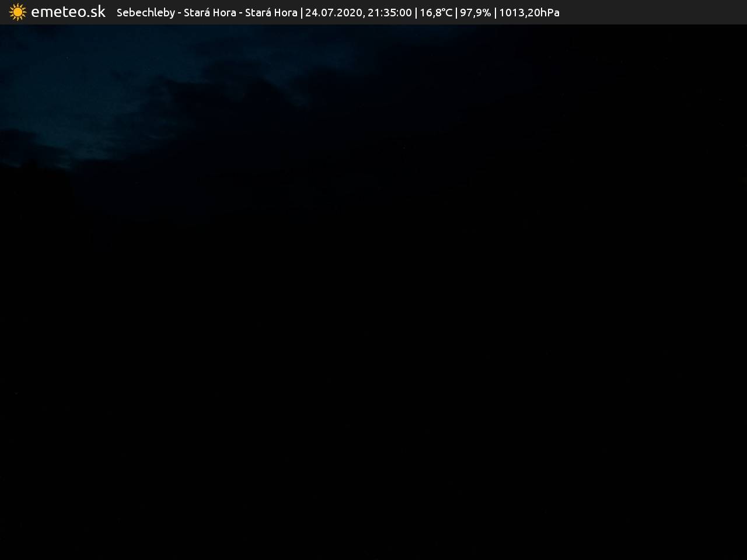Click the date 24.07.2020
Viewport: 747px width, 560px height.
[x=333, y=13]
